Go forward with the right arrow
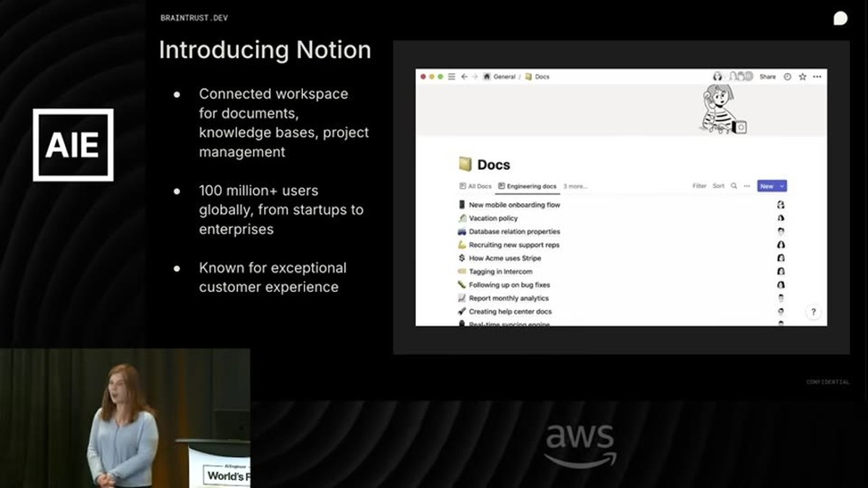The width and height of the screenshot is (868, 488). tap(475, 77)
